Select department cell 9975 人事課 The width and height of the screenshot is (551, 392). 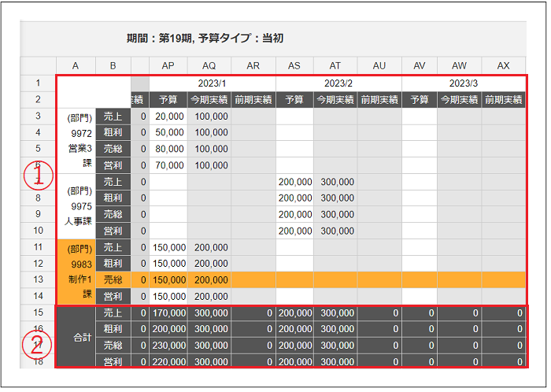[76, 206]
